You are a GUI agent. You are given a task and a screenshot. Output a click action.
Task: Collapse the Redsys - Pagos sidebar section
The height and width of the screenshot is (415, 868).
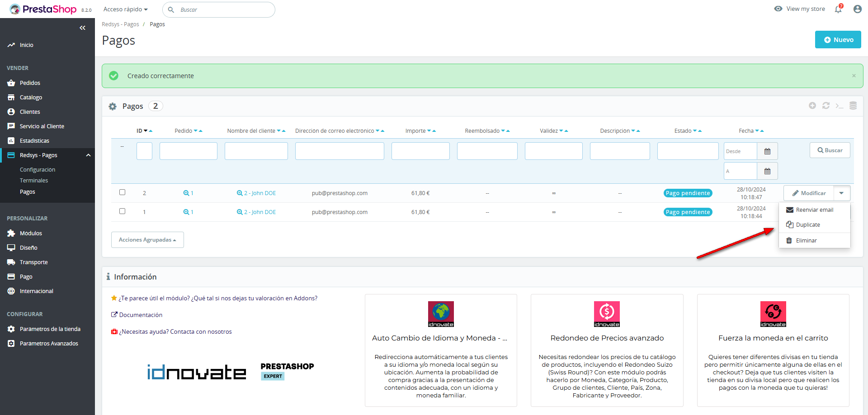tap(89, 155)
